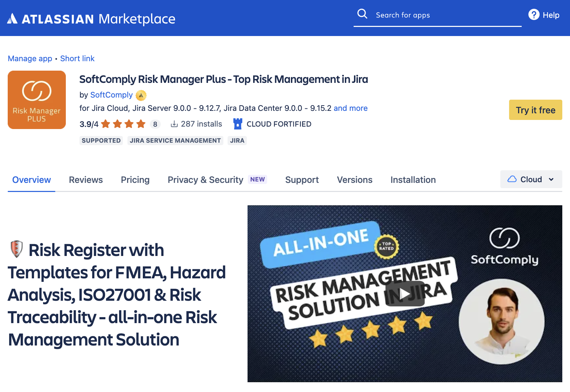Click the Try it free button

535,110
